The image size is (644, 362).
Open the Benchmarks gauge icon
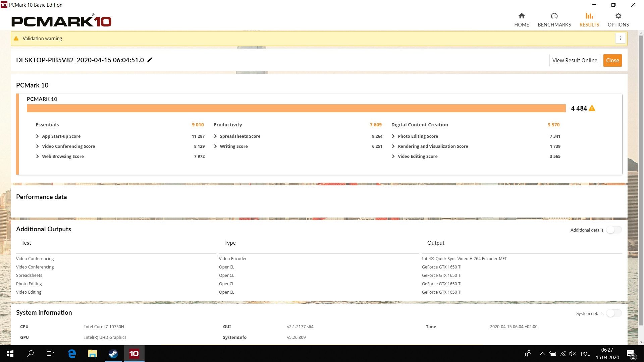point(554,16)
